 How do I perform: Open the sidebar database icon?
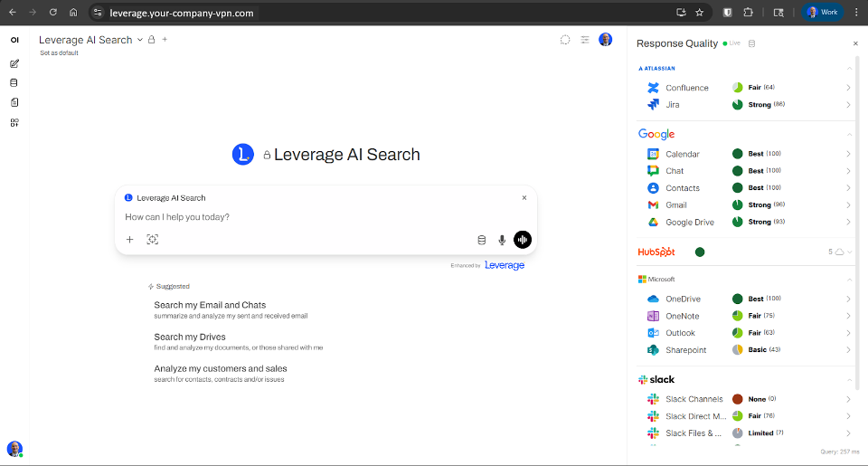(14, 83)
